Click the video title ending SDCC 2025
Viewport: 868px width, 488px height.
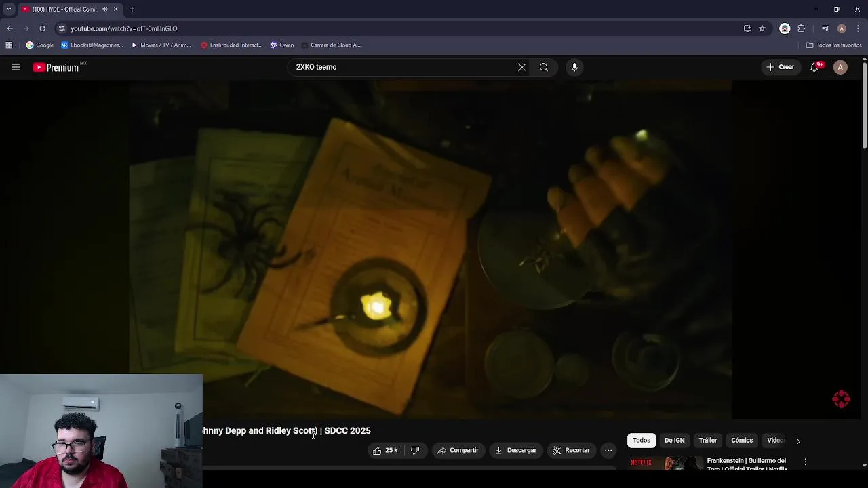click(286, 430)
